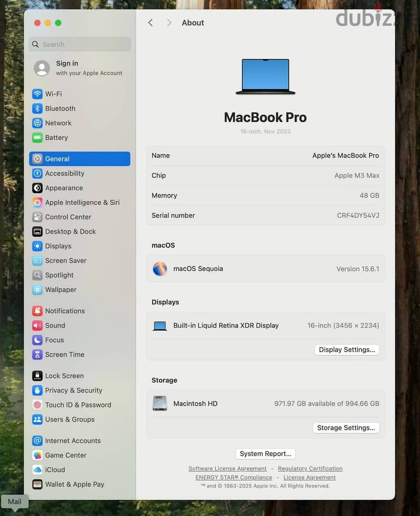The width and height of the screenshot is (420, 516).
Task: Open the iCloud label in sidebar
Action: point(55,470)
